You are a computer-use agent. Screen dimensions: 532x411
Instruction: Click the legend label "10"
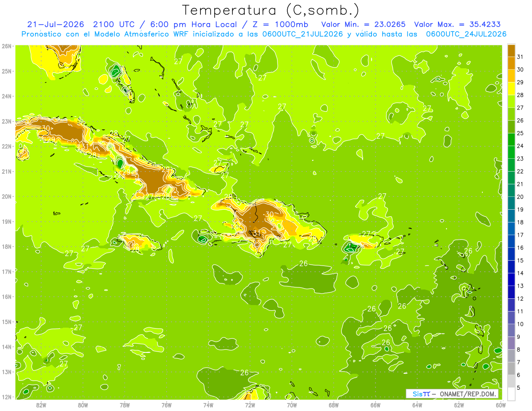520,324
